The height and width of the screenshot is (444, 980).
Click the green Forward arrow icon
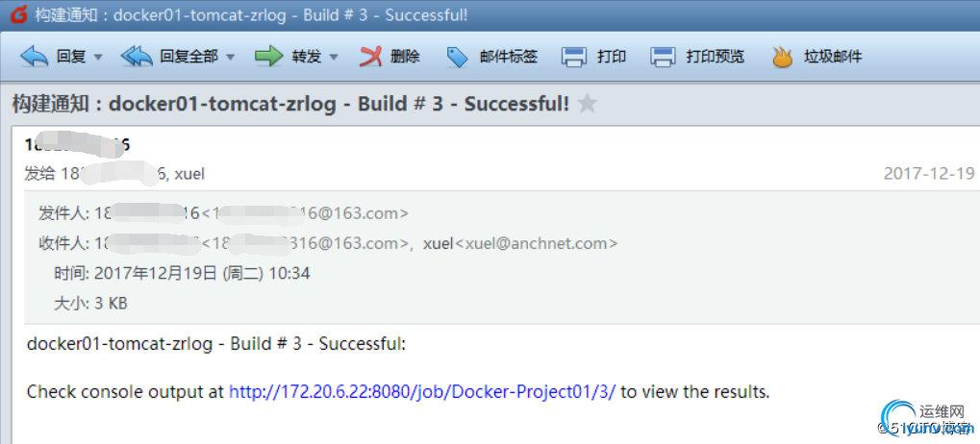click(x=269, y=57)
